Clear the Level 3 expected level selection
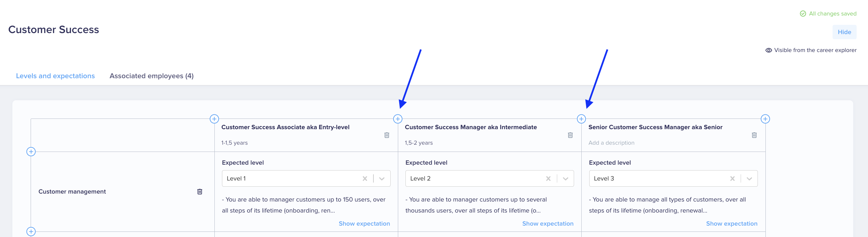This screenshot has height=237, width=868. [732, 178]
